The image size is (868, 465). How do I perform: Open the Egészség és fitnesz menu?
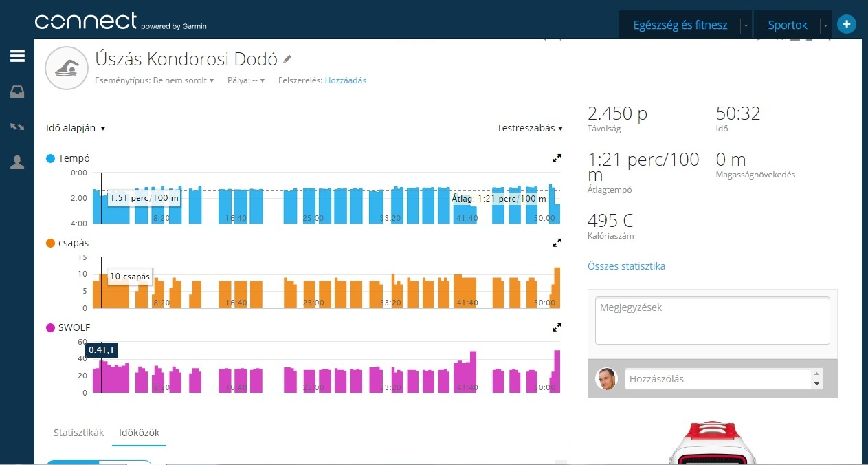coord(680,25)
